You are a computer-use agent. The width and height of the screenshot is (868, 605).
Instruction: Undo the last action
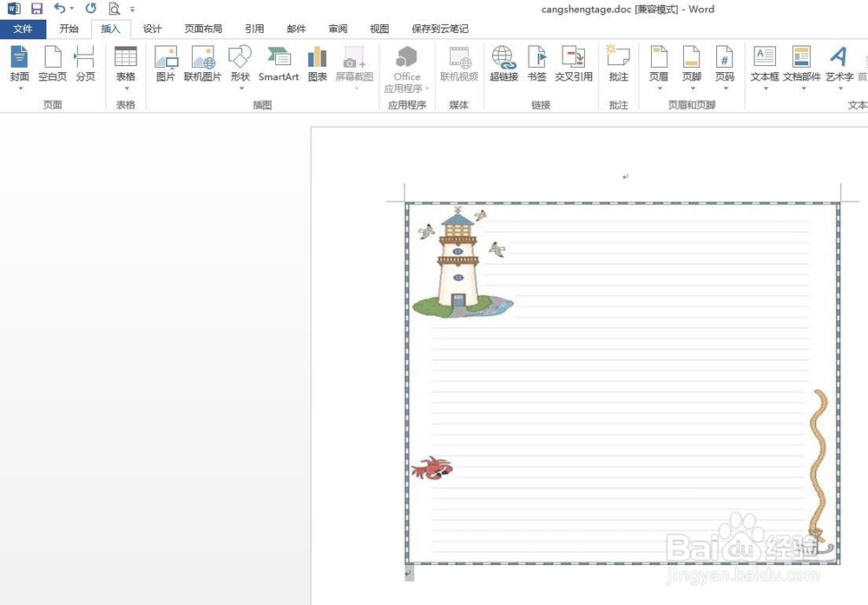click(59, 9)
